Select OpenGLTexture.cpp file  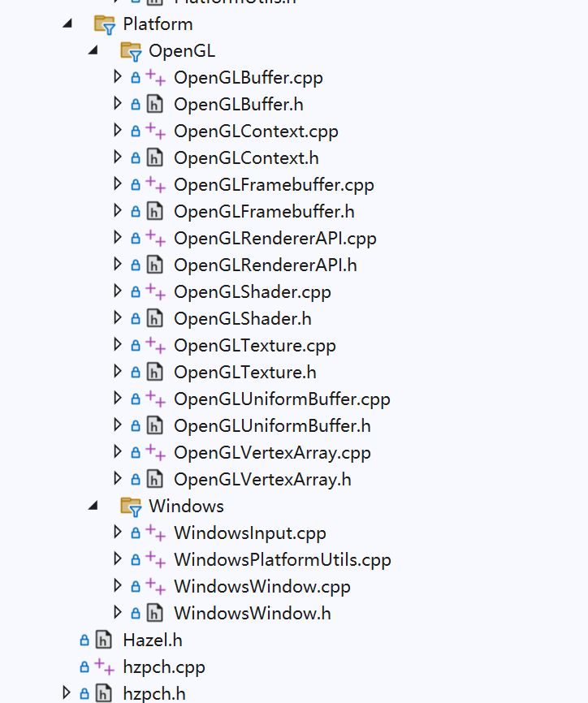[x=255, y=346]
